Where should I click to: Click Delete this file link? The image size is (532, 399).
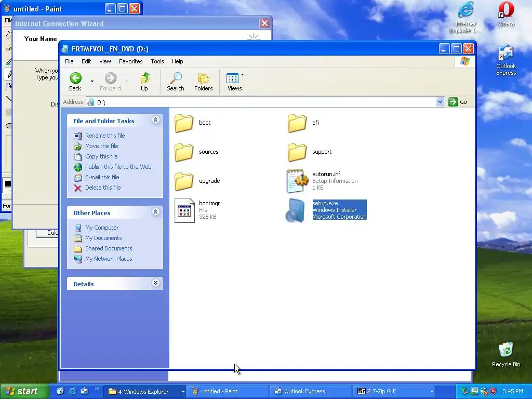tap(103, 188)
